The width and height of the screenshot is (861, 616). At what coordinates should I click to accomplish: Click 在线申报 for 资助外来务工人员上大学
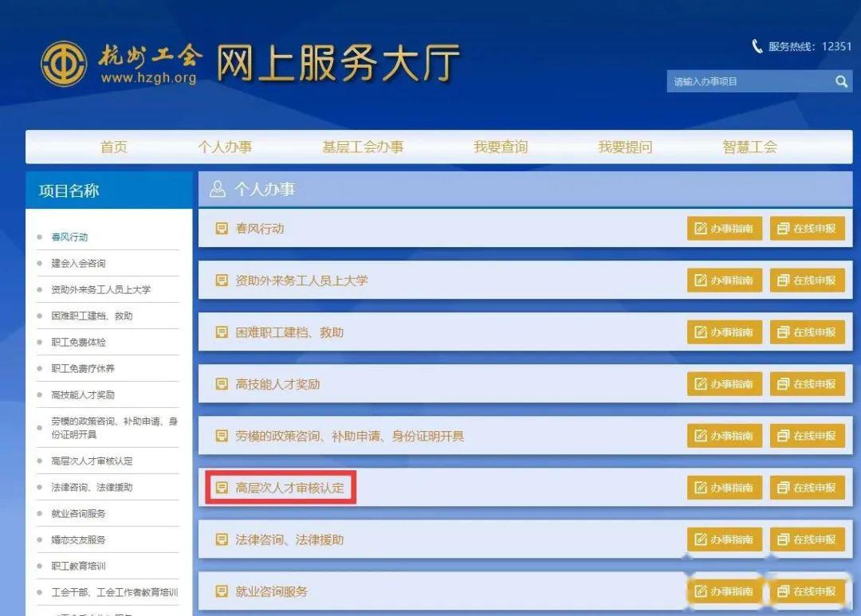point(807,281)
